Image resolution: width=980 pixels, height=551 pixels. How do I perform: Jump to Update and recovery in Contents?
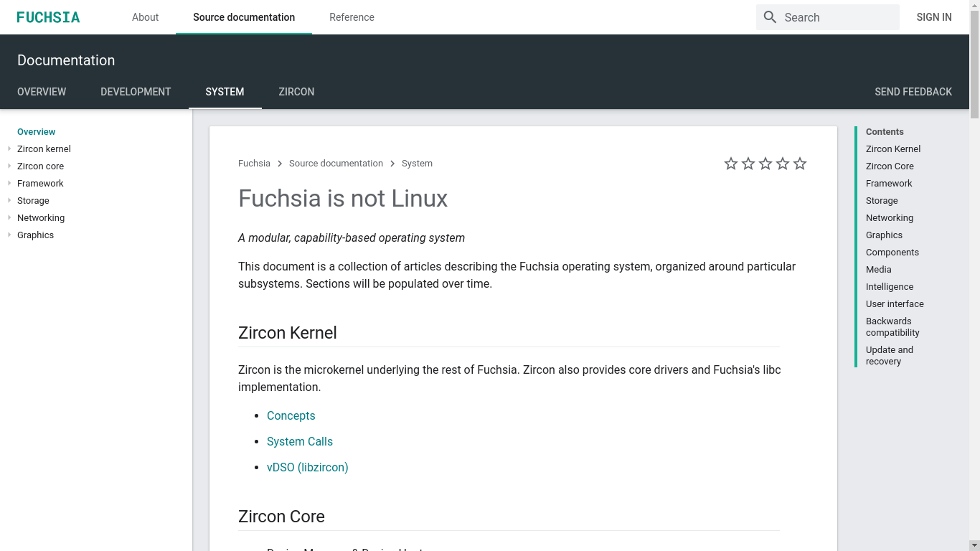(890, 356)
